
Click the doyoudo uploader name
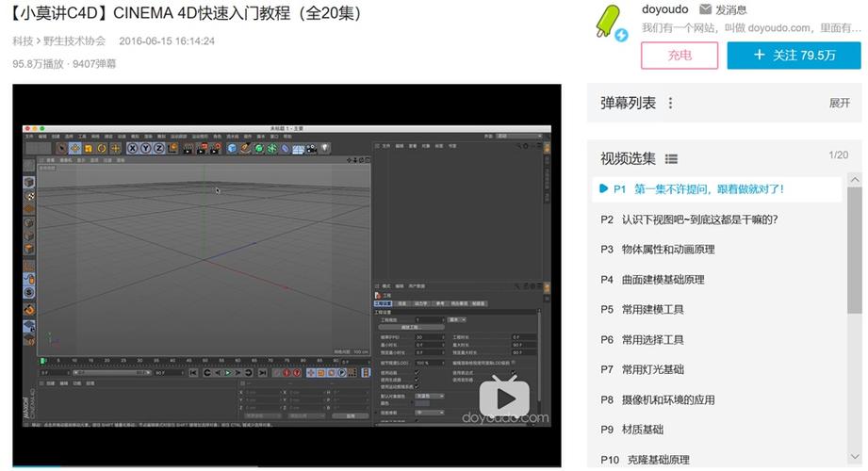tap(664, 9)
